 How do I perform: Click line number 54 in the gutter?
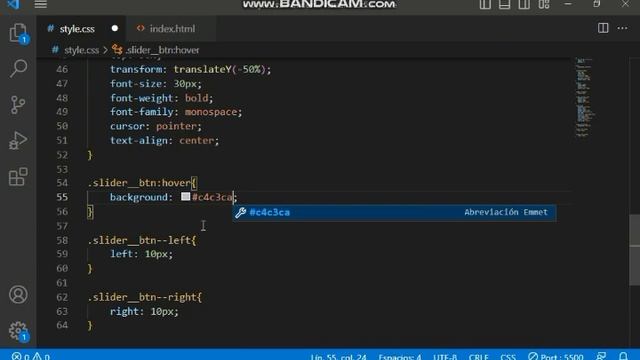(62, 183)
